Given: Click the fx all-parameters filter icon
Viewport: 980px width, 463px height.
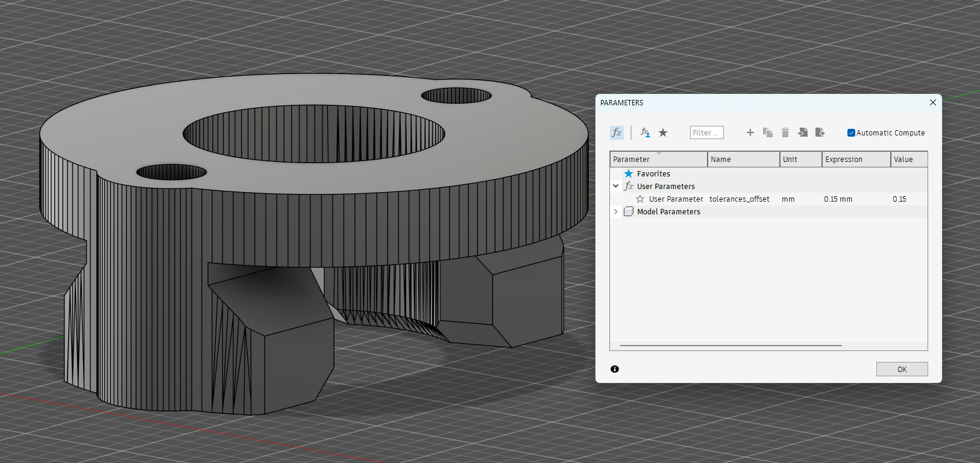Looking at the screenshot, I should [617, 132].
